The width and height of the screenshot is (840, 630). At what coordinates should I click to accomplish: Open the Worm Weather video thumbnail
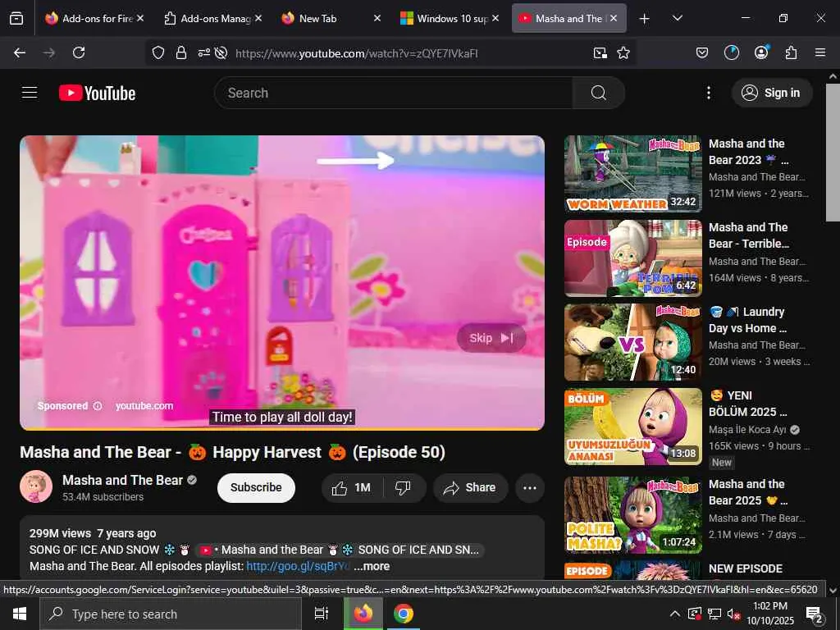click(632, 174)
